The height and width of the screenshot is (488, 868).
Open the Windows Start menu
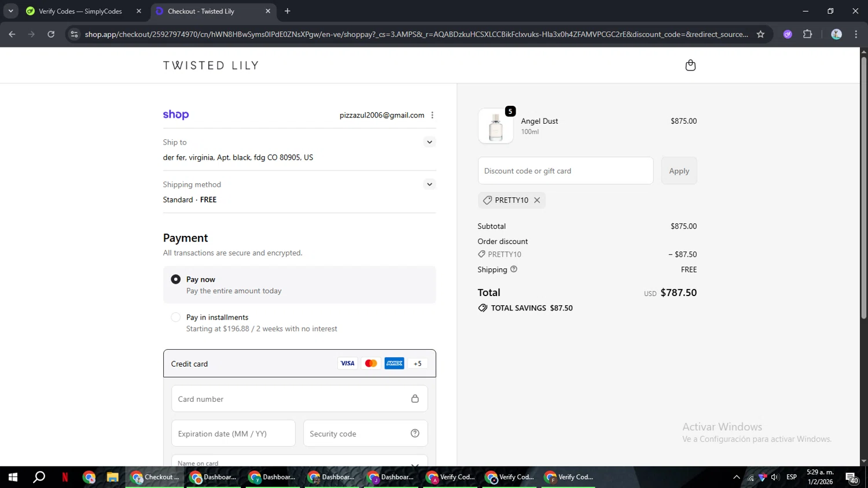pos(13,477)
